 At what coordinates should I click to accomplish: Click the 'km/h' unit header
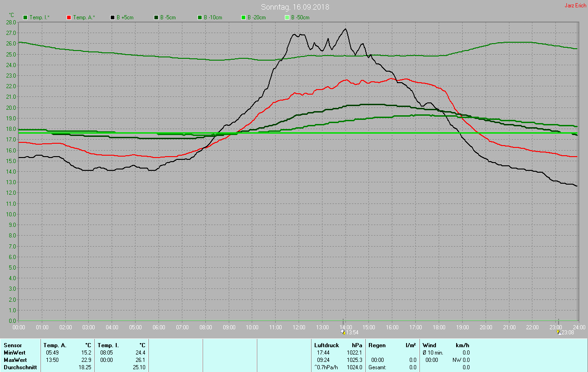click(462, 345)
